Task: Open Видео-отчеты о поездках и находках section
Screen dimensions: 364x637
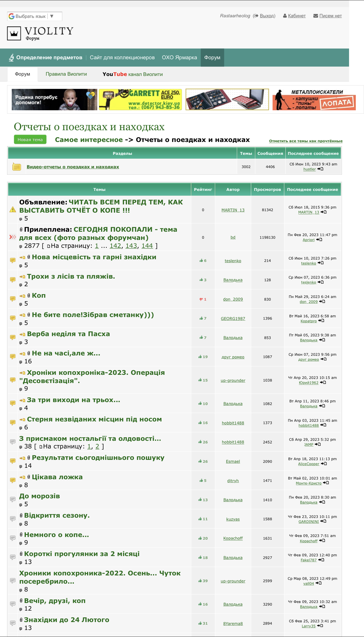Action: pos(73,167)
